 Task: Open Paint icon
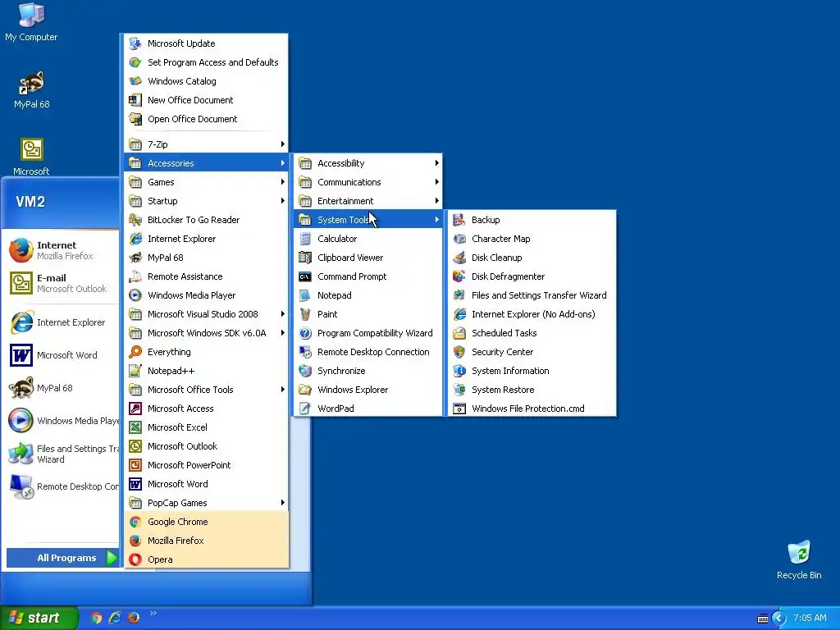(305, 314)
